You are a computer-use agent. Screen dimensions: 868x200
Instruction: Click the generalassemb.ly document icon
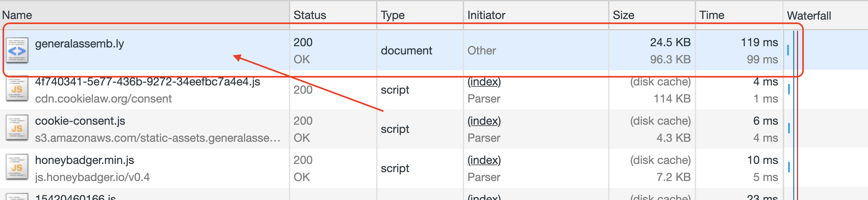pyautogui.click(x=17, y=51)
